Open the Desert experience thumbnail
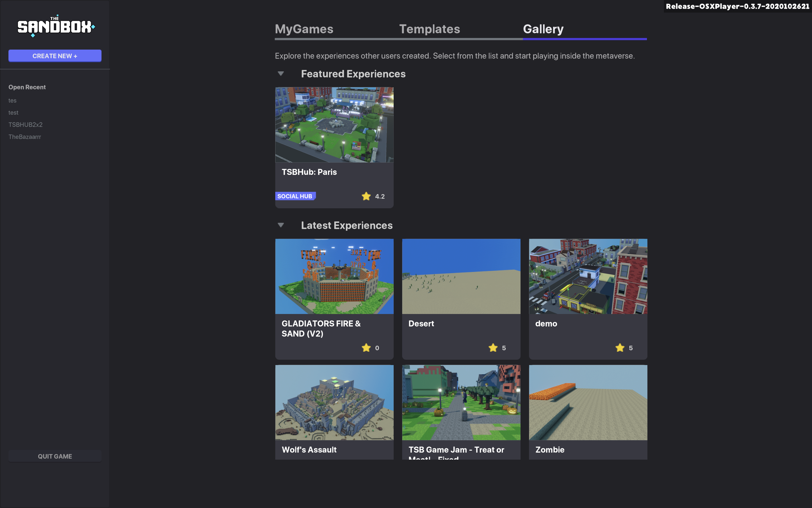 (x=461, y=276)
